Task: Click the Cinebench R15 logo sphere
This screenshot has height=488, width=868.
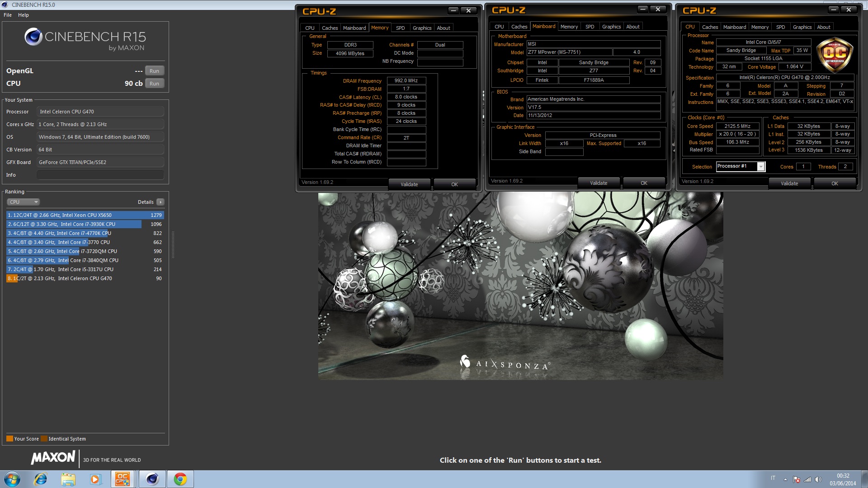Action: [33, 37]
